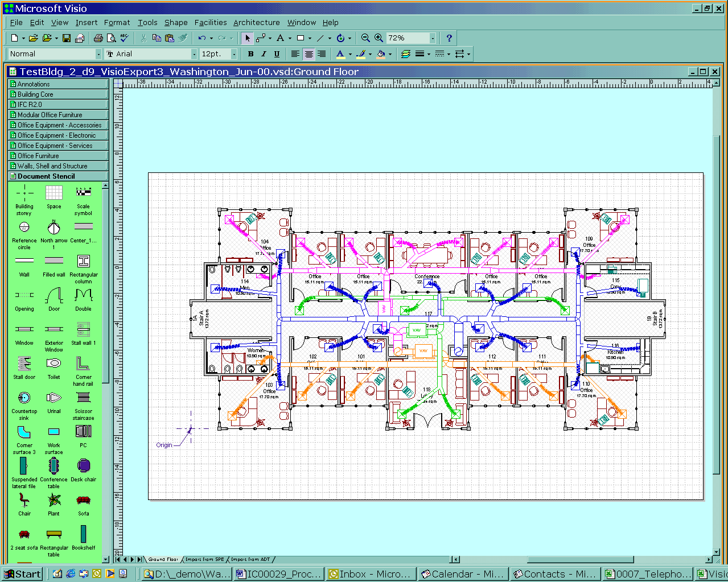728x582 pixels.
Task: Open the Walls, Shell and Structure stencil
Action: (58, 166)
